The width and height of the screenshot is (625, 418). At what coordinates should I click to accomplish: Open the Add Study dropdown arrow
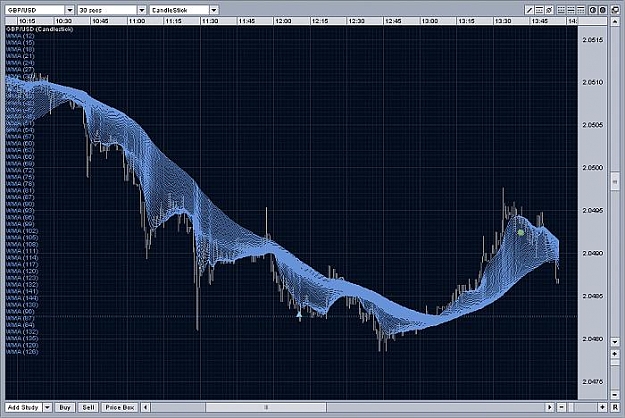(47, 407)
